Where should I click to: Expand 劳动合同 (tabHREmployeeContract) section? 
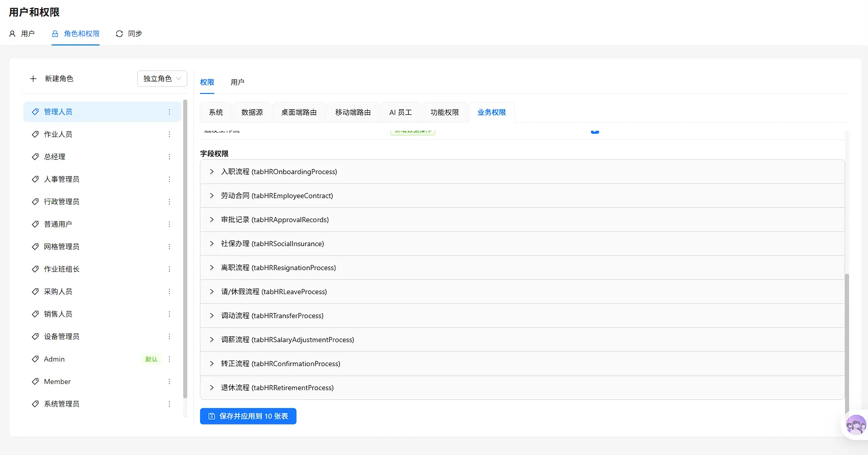tap(523, 196)
